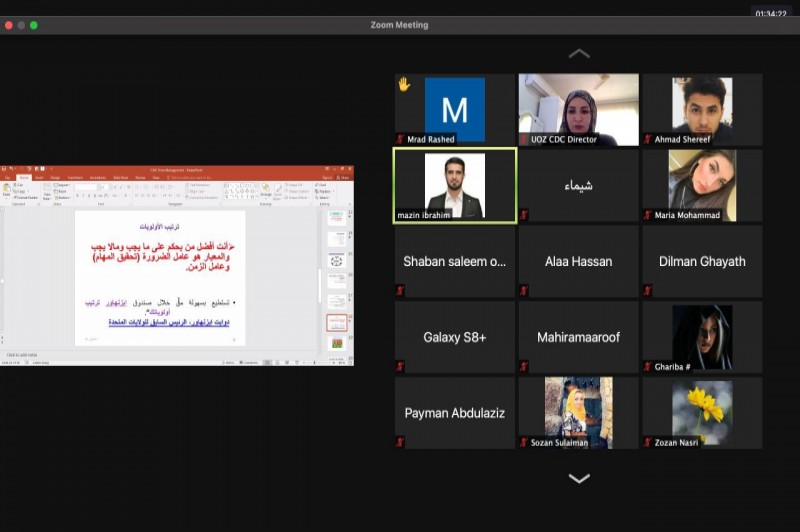Select the UOZ CDC Director video tile

click(578, 109)
